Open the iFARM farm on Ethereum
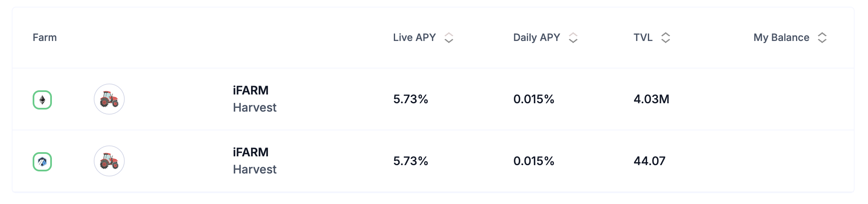The height and width of the screenshot is (204, 868). point(251,90)
